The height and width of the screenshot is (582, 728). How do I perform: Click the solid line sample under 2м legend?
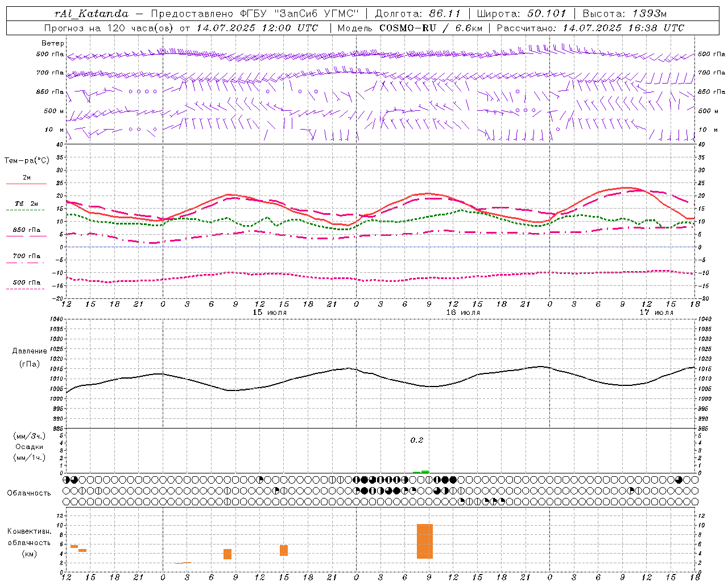tap(26, 184)
